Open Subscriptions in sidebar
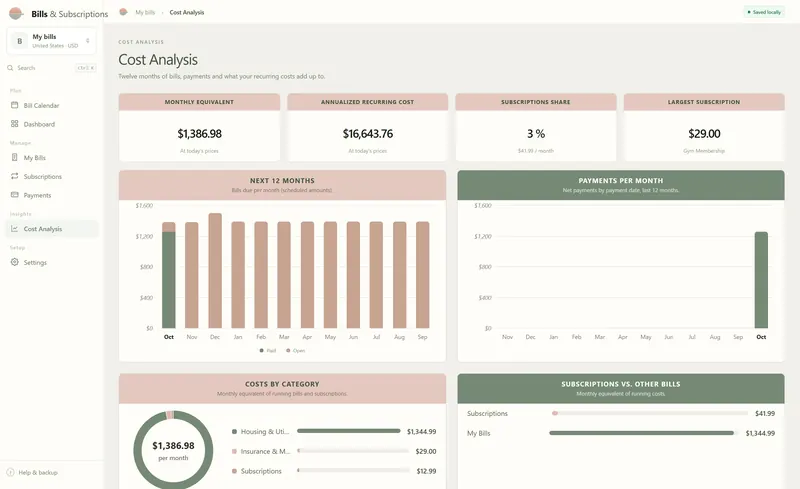This screenshot has height=489, width=800. pos(52,177)
